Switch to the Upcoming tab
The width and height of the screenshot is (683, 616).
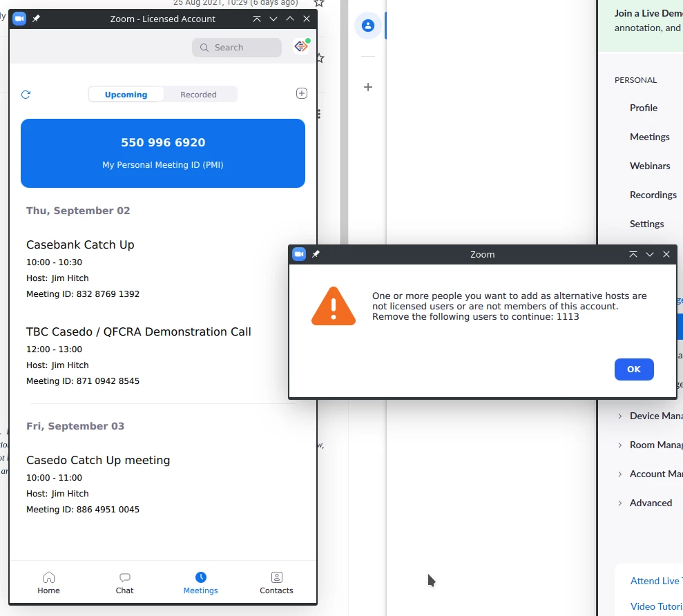[x=126, y=95]
